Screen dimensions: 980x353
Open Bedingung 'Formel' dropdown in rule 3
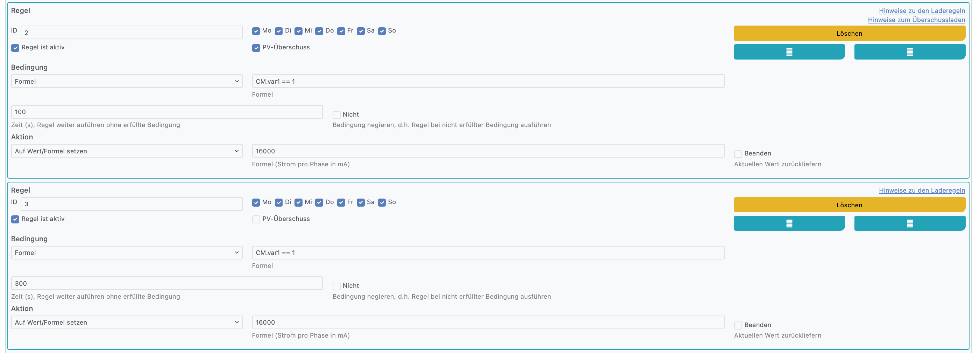coord(127,252)
